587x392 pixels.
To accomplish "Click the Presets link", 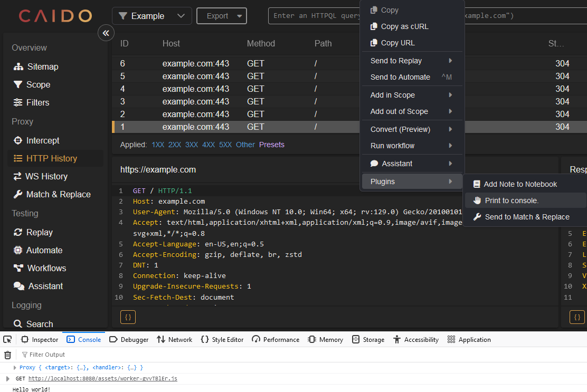I will pos(271,144).
